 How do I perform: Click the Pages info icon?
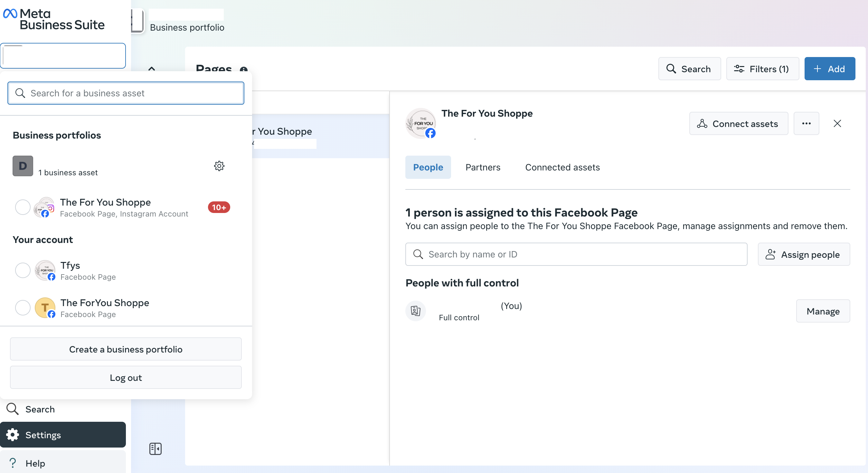[244, 70]
